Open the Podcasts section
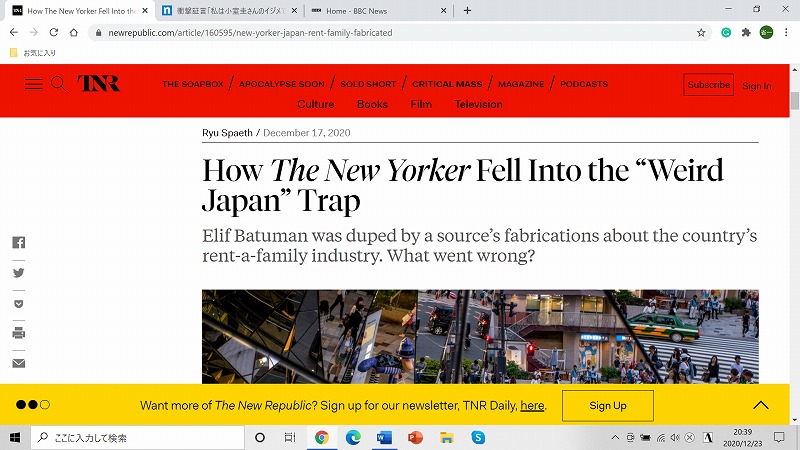The width and height of the screenshot is (800, 450). coord(584,84)
